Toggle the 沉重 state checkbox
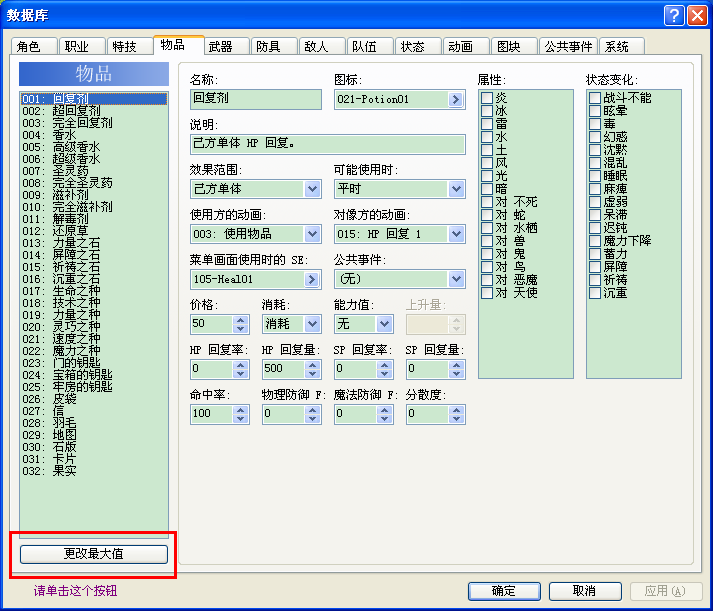Screen dimensions: 713x611 [x=595, y=293]
